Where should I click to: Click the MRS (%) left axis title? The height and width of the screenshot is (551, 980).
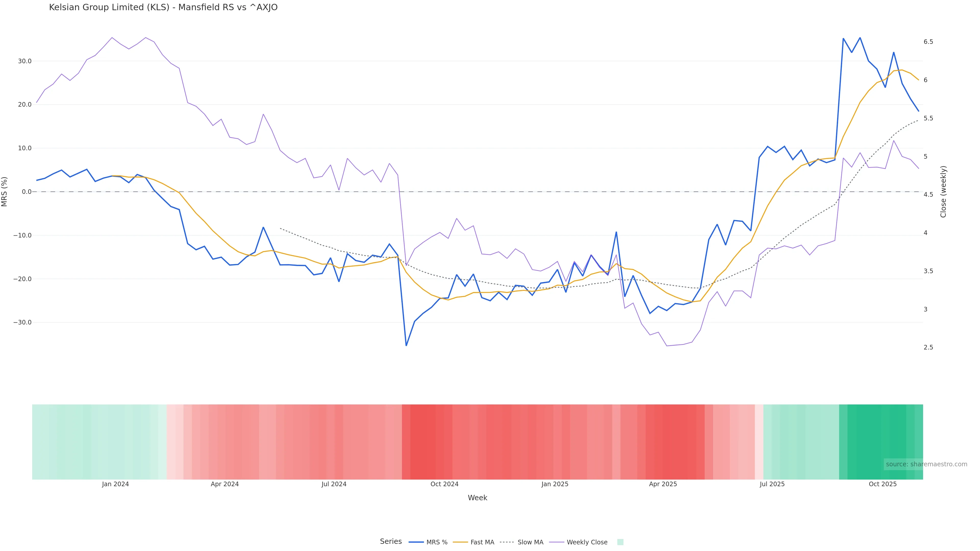click(x=5, y=192)
